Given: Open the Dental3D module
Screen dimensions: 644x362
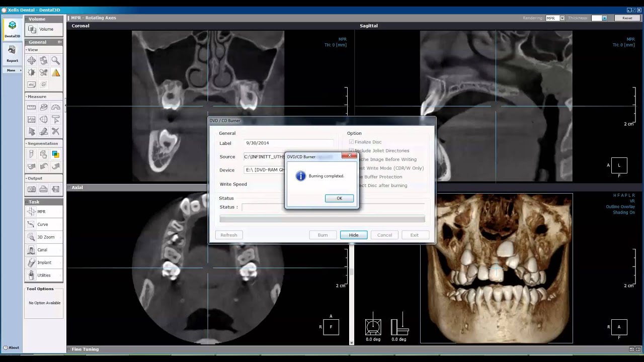Looking at the screenshot, I should [12, 29].
